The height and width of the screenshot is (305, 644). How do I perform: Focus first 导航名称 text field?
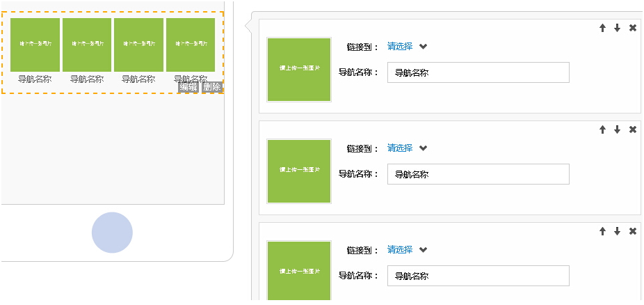tap(478, 72)
